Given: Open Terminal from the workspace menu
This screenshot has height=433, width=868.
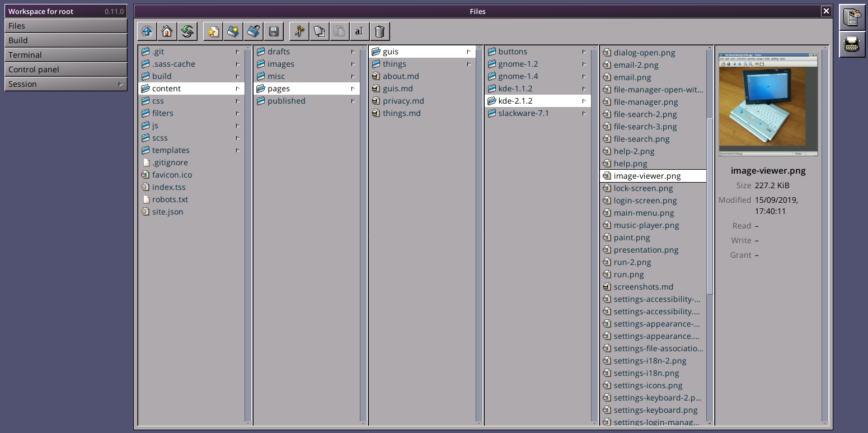Looking at the screenshot, I should [x=65, y=55].
